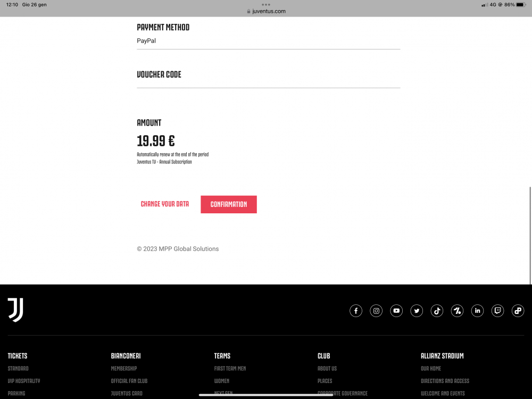
Task: Click the Bianconeri footer heading
Action: click(x=126, y=356)
